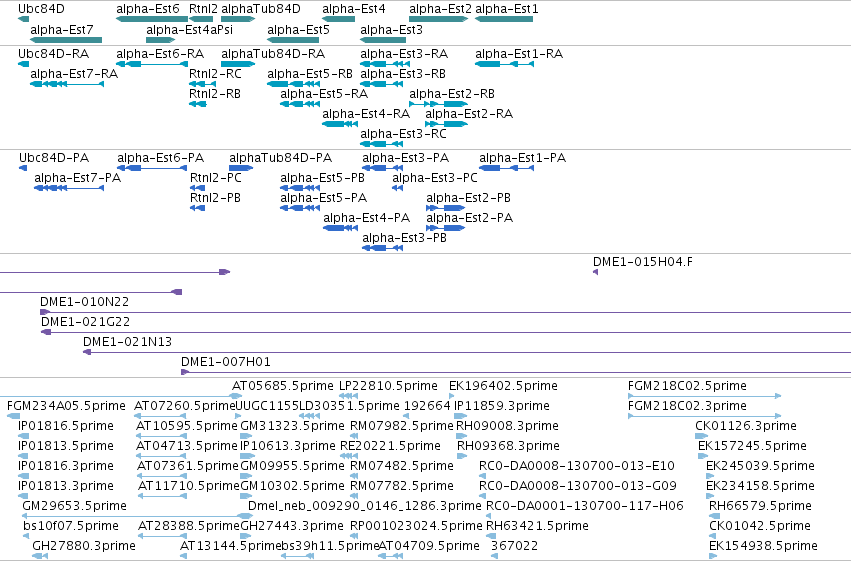This screenshot has height=561, width=851.
Task: Select protein alpha-Est2-PB
Action: [x=446, y=208]
